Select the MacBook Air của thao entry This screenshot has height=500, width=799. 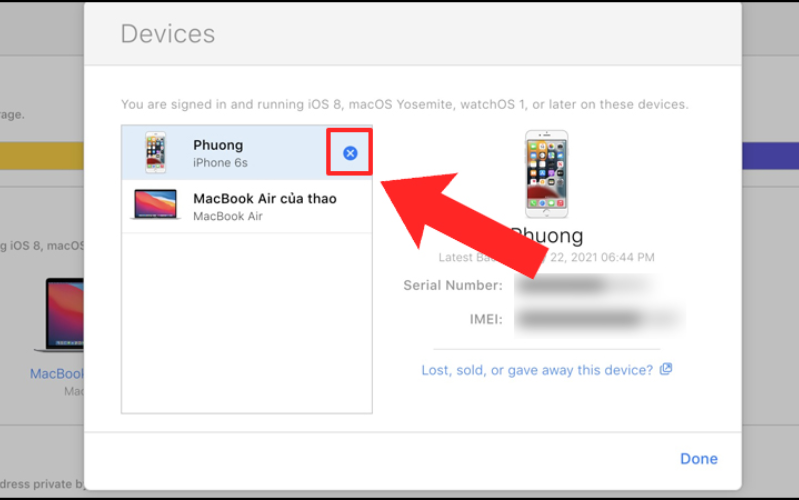[x=247, y=206]
